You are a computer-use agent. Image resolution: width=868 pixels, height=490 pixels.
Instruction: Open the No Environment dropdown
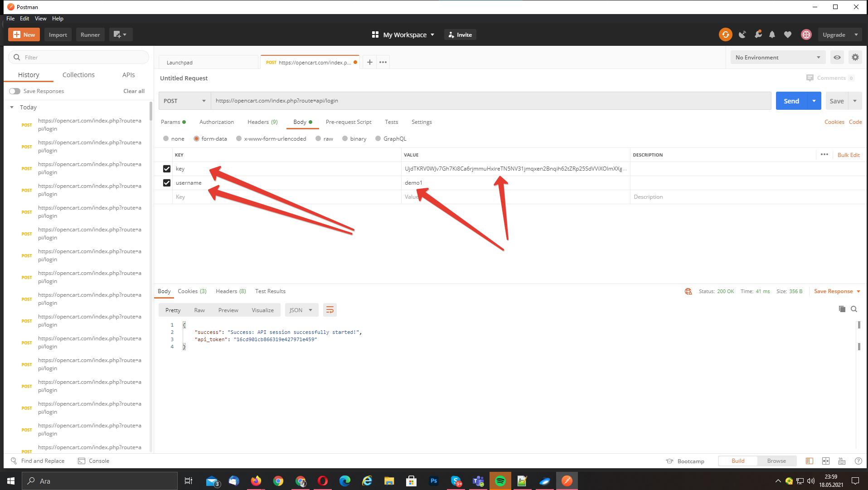(x=778, y=57)
